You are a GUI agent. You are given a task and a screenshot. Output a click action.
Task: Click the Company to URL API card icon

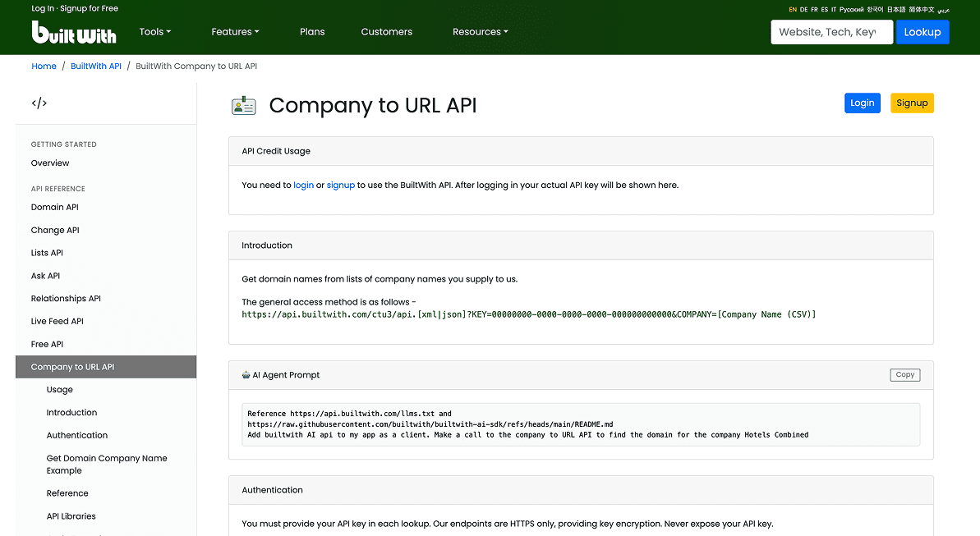pyautogui.click(x=244, y=106)
